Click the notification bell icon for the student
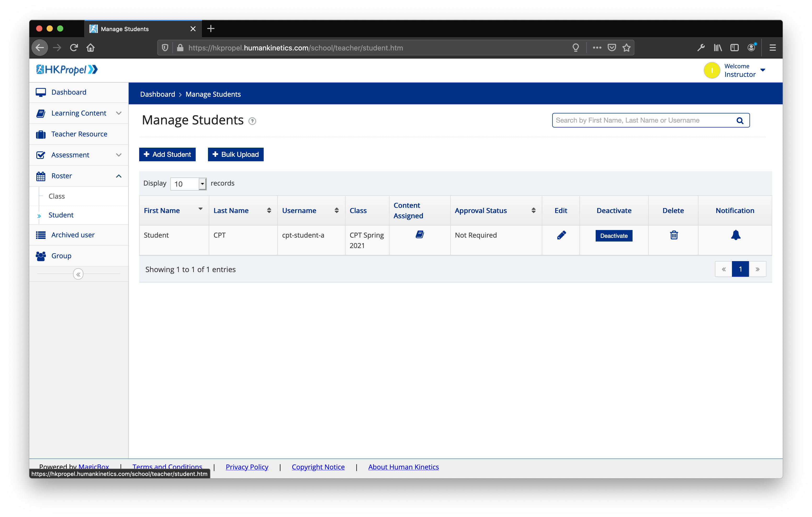Viewport: 812px width, 517px height. [735, 235]
